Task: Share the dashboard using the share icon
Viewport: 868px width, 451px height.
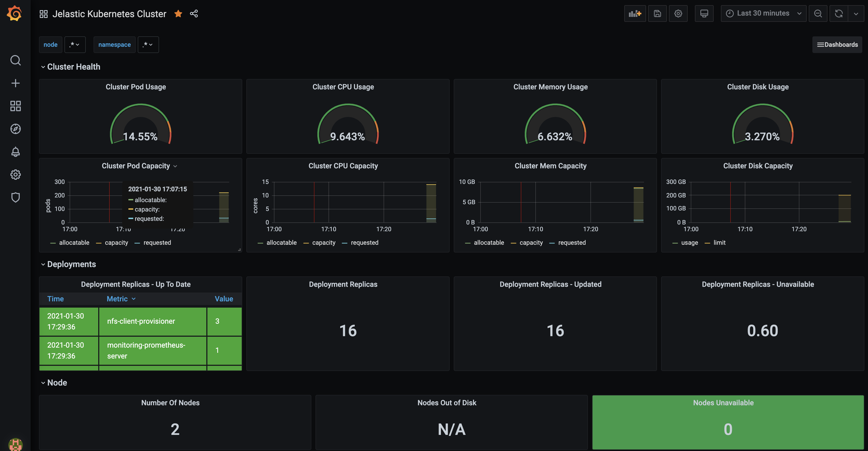Action: 194,14
